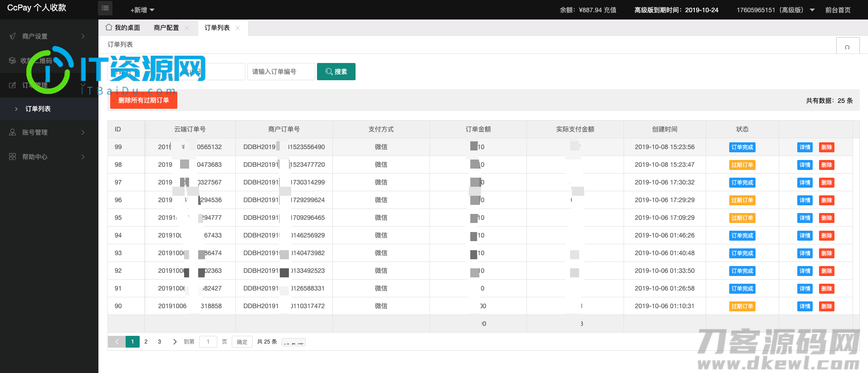Image resolution: width=868 pixels, height=373 pixels.
Task: Click the refresh icon button
Action: point(848,46)
